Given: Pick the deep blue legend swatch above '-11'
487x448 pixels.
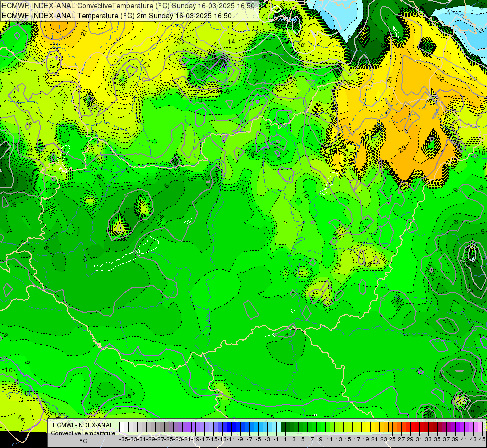Looking at the screenshot, I should tap(234, 427).
